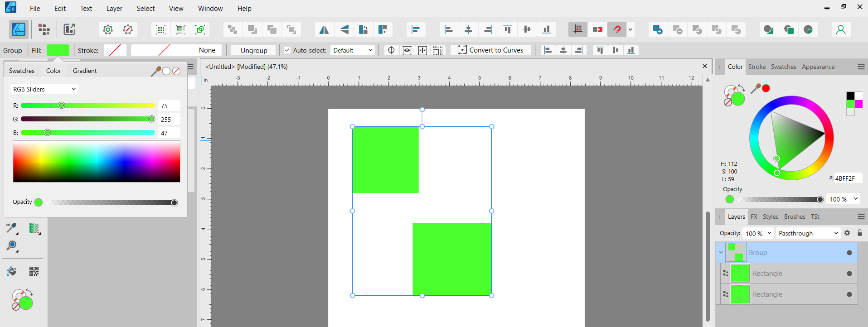Click the eyedropper in the Color panel

(x=755, y=89)
